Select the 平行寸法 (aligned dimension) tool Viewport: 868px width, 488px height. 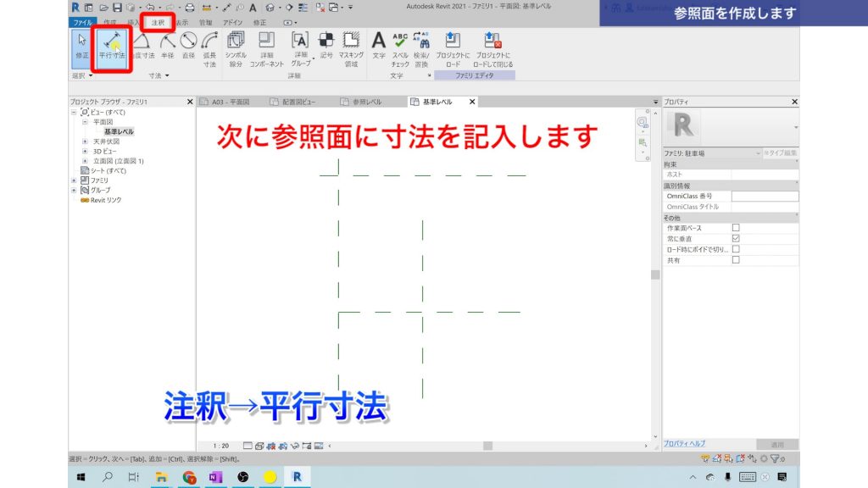(112, 47)
